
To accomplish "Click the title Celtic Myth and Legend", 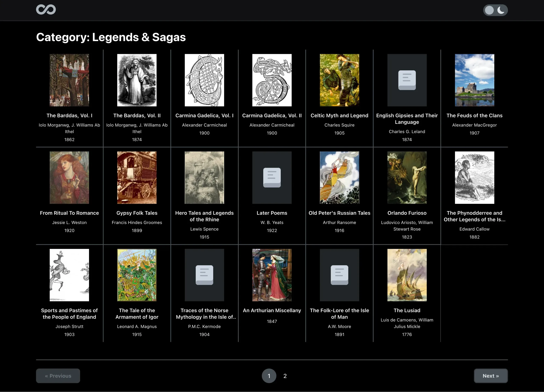I will [339, 115].
